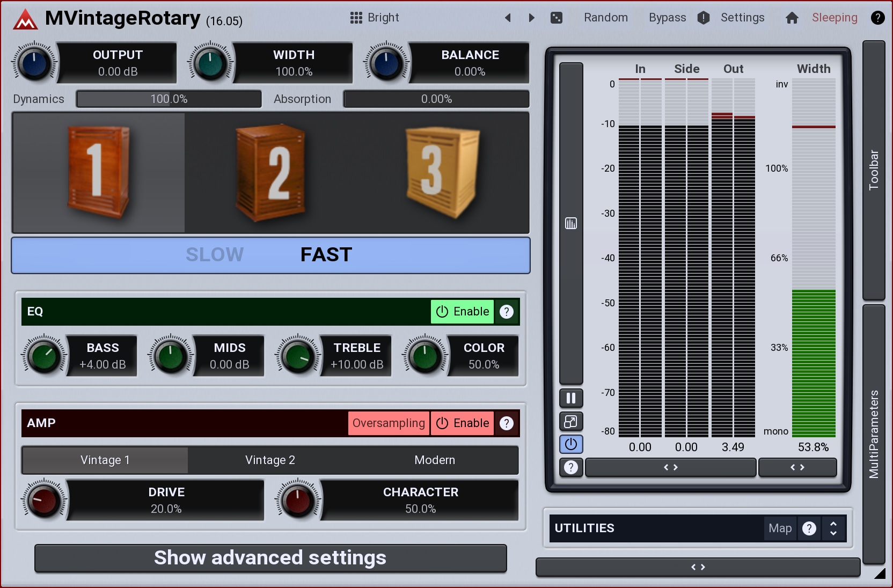Click the Dynamics slider bar
This screenshot has width=893, height=588.
169,99
